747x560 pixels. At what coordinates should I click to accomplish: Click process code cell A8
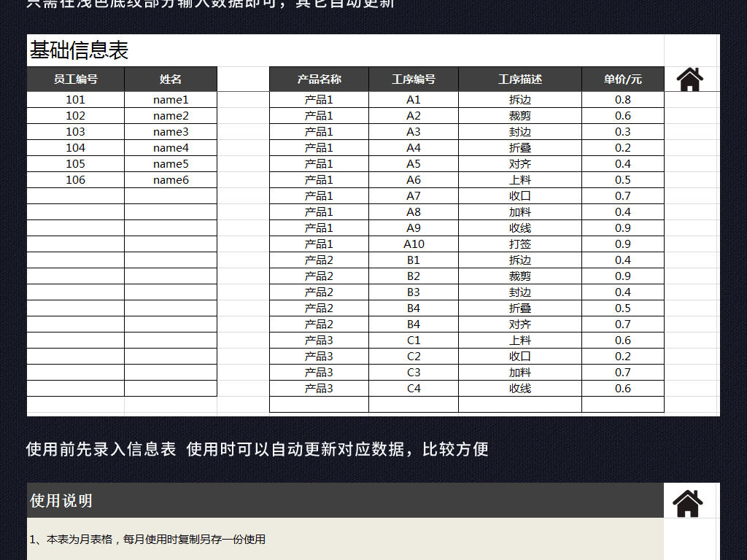point(414,212)
